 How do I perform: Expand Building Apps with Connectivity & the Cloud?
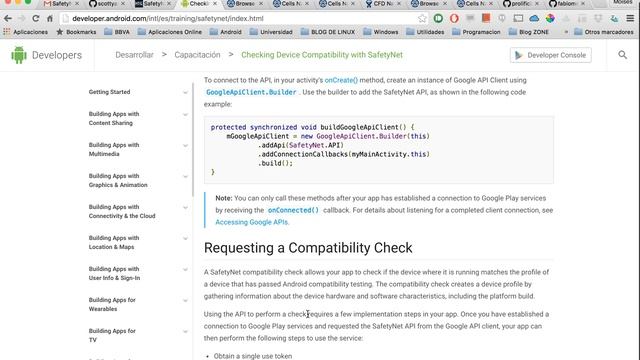[x=185, y=207]
